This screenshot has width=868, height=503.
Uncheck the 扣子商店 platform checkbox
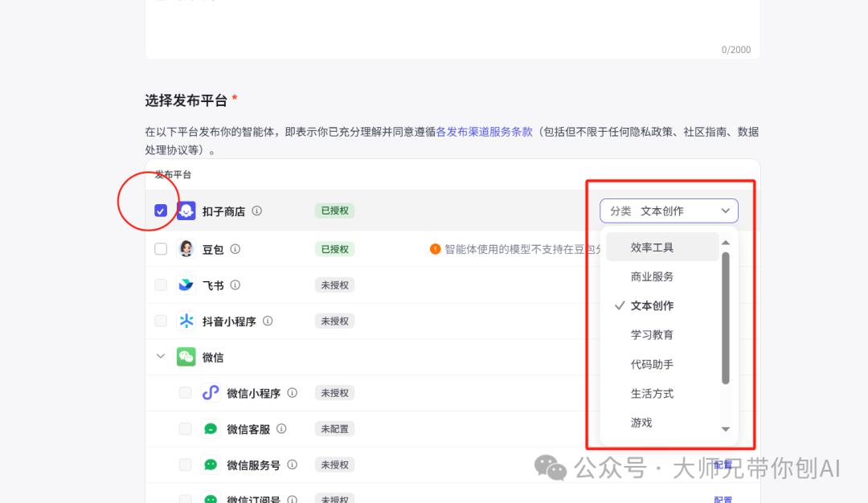tap(161, 211)
